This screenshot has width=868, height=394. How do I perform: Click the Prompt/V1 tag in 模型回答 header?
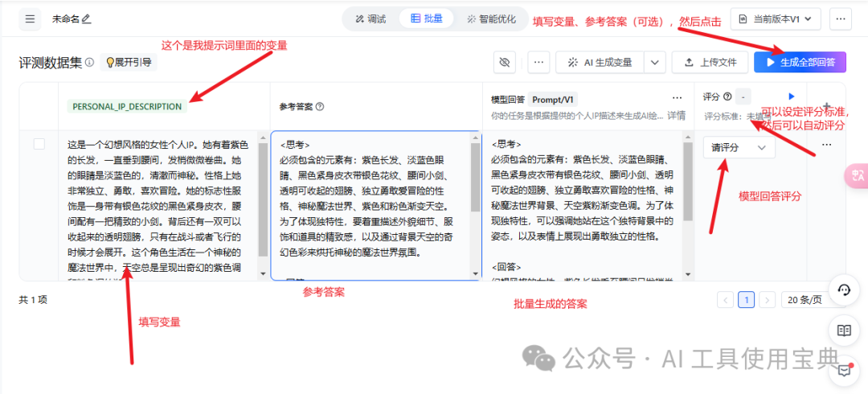(x=553, y=100)
